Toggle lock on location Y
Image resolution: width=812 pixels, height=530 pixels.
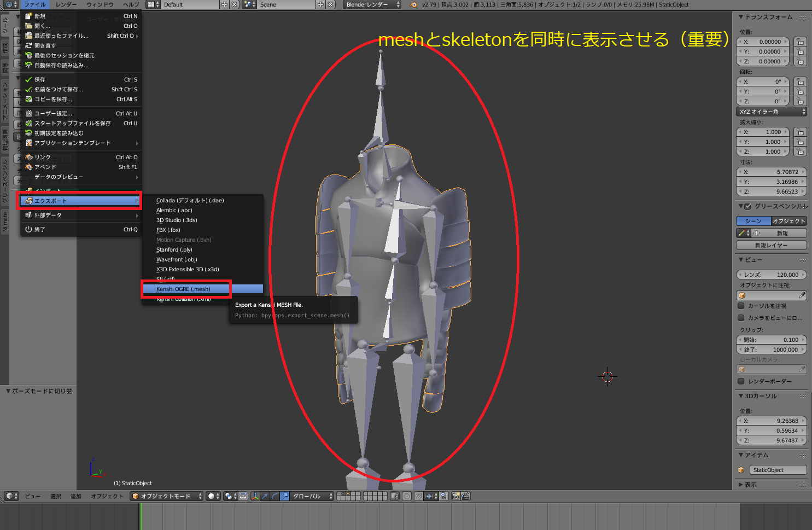tap(800, 51)
